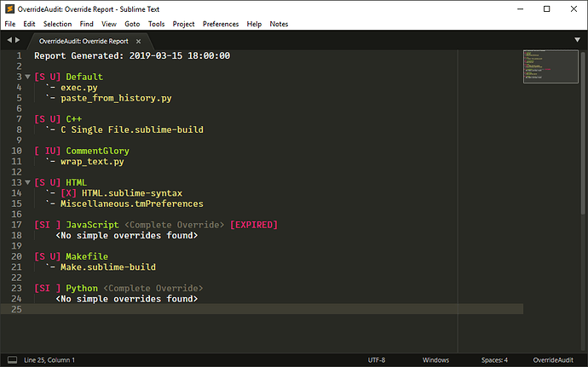
Task: Click the minimap preview
Action: point(551,66)
